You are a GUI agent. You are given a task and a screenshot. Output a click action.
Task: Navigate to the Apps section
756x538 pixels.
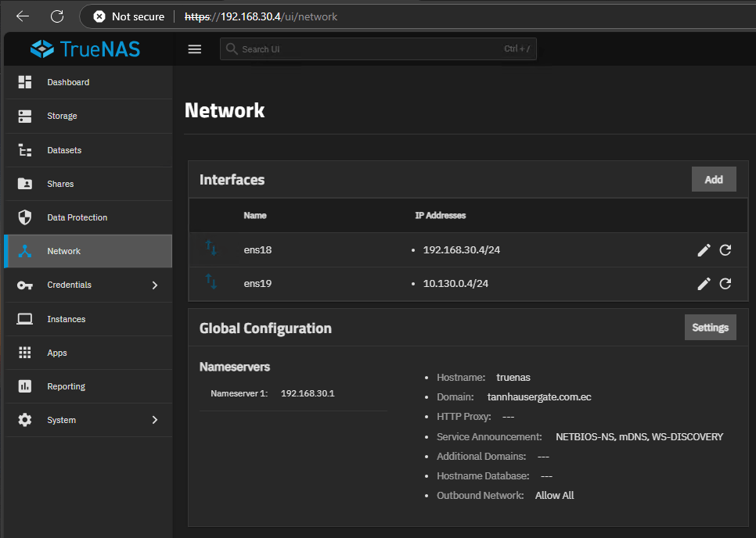[57, 353]
